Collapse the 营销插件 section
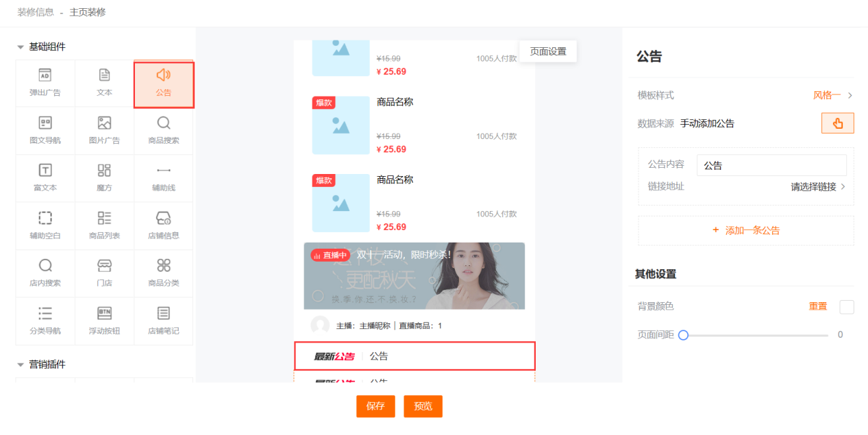Screen dimensions: 868x435 [21, 364]
